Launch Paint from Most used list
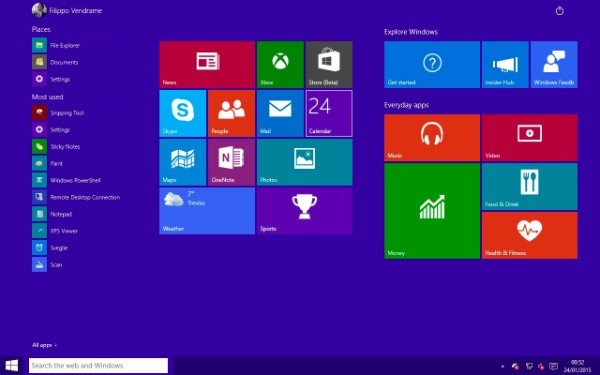The height and width of the screenshot is (375, 600). pos(47,163)
